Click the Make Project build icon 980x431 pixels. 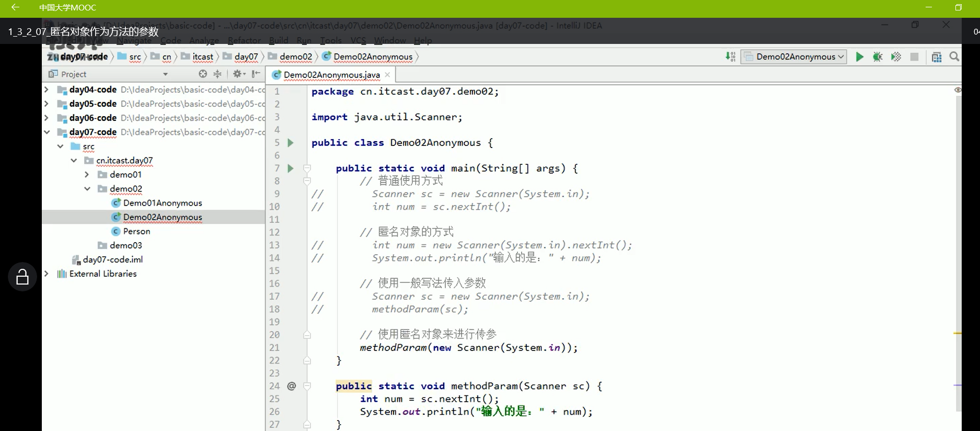pos(730,56)
